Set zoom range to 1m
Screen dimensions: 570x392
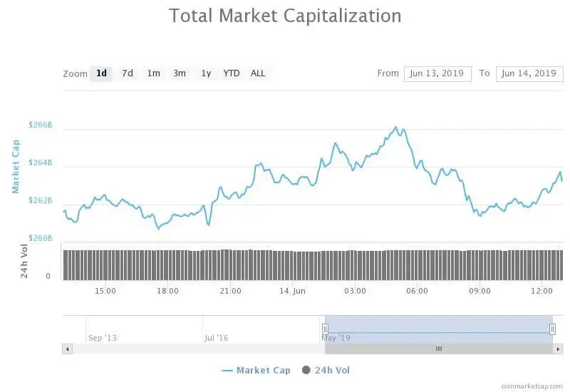(153, 73)
